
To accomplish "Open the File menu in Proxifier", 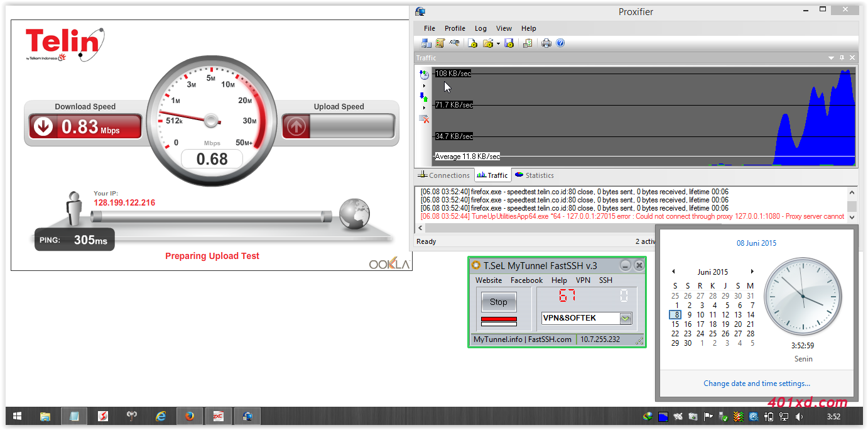I will pyautogui.click(x=430, y=28).
